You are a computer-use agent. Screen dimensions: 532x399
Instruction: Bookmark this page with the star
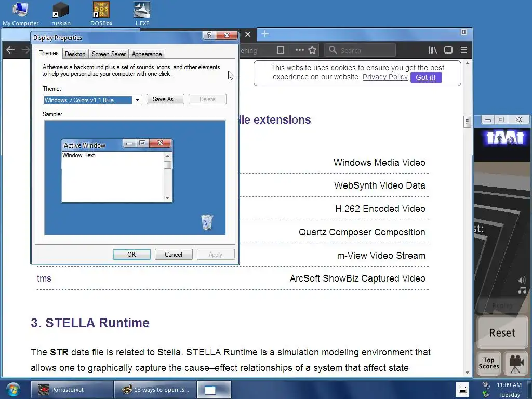point(312,50)
